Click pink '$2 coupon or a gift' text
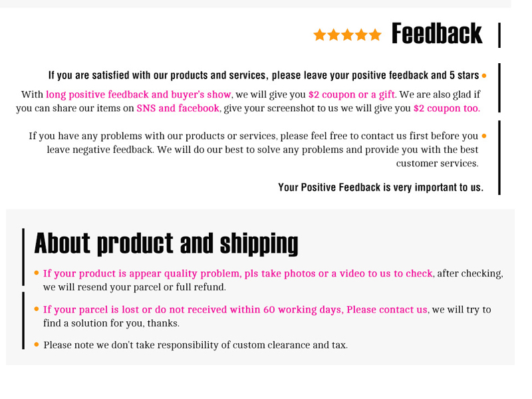 [352, 94]
